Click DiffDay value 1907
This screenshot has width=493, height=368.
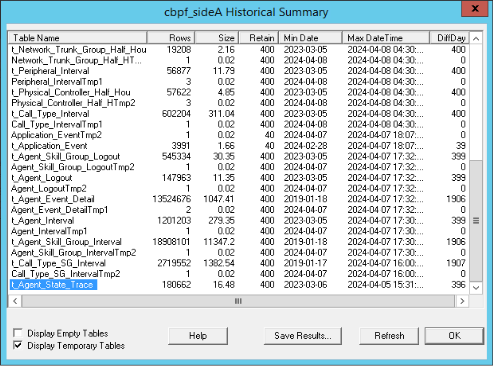(456, 263)
